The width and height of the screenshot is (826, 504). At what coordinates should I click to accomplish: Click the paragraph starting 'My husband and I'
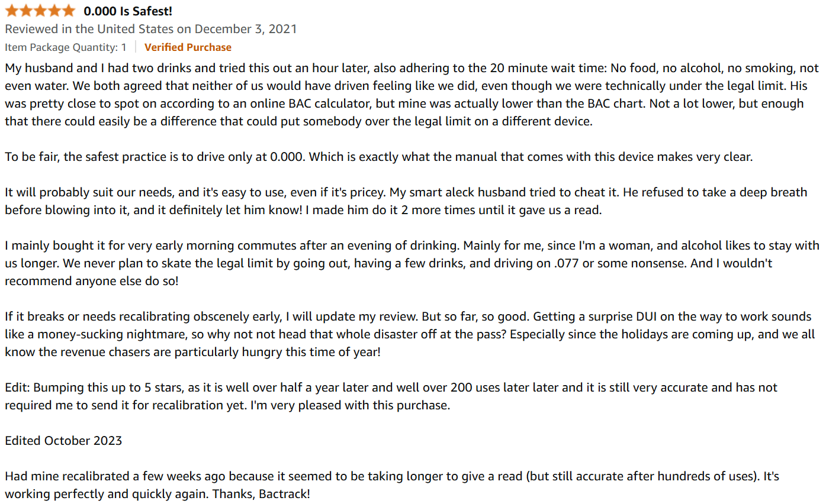tap(412, 95)
